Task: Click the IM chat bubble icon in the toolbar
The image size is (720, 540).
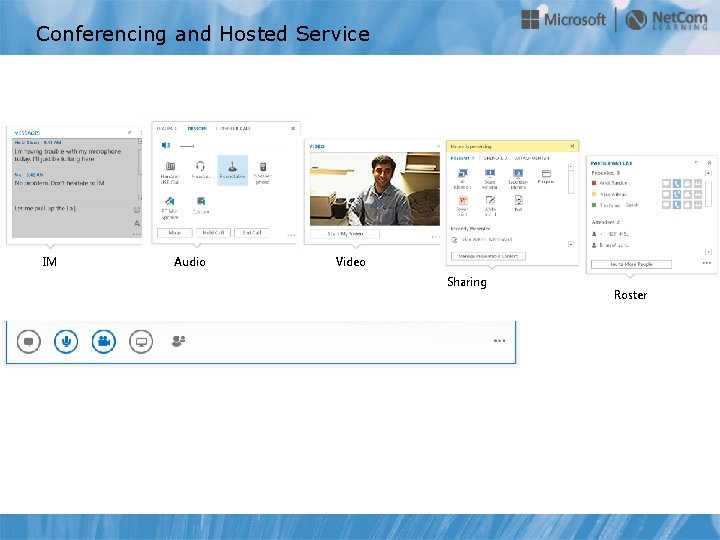Action: 28,342
